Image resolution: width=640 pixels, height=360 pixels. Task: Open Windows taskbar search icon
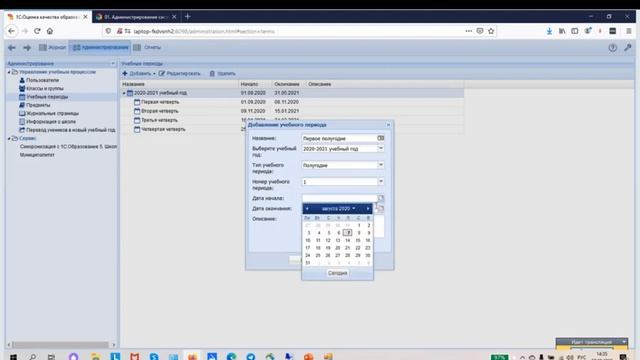tap(33, 357)
